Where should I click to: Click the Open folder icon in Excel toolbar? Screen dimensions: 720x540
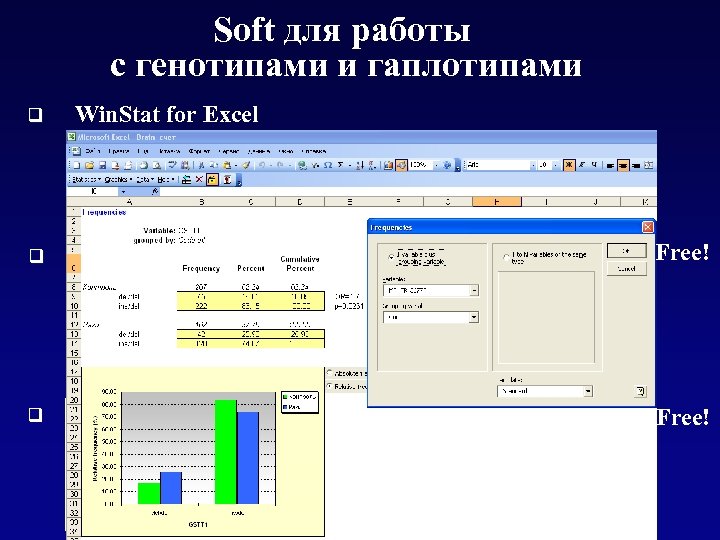pos(90,165)
